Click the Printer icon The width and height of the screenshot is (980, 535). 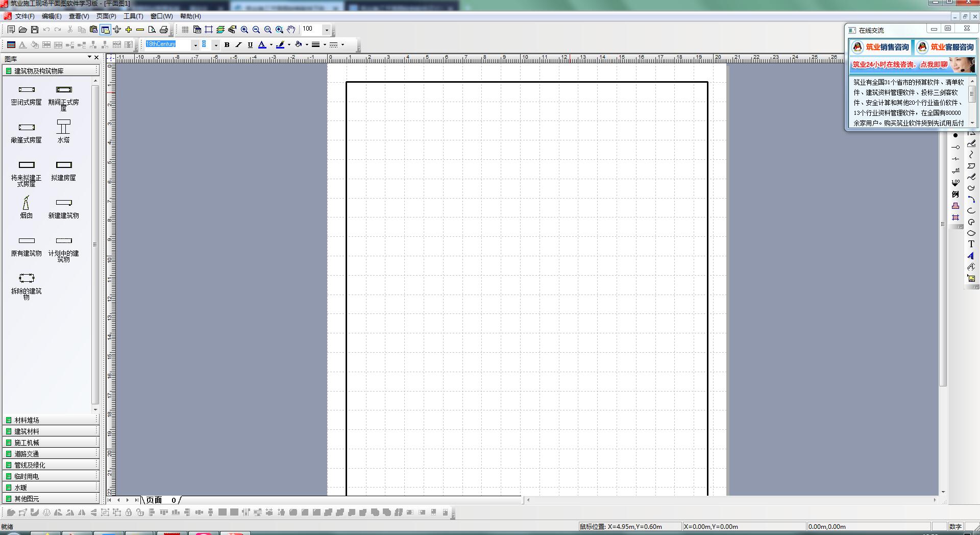pos(164,30)
